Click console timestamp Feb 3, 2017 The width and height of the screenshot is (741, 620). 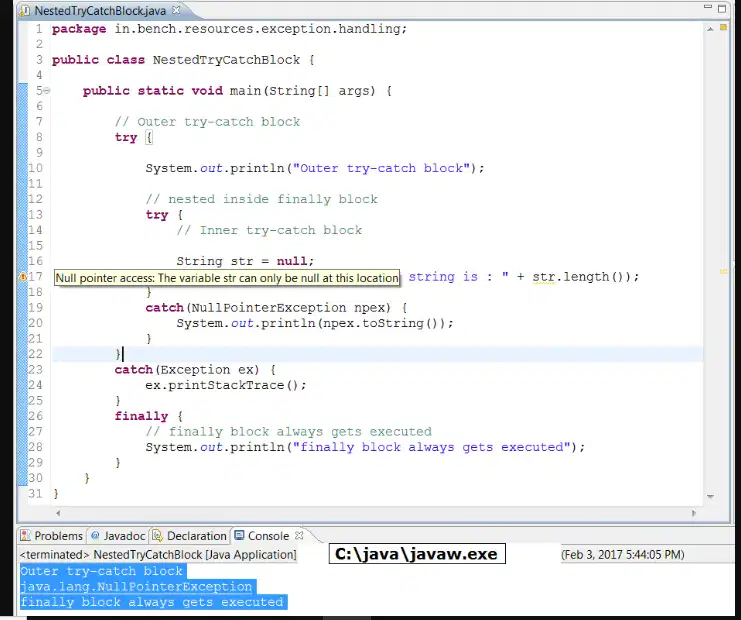pos(622,554)
